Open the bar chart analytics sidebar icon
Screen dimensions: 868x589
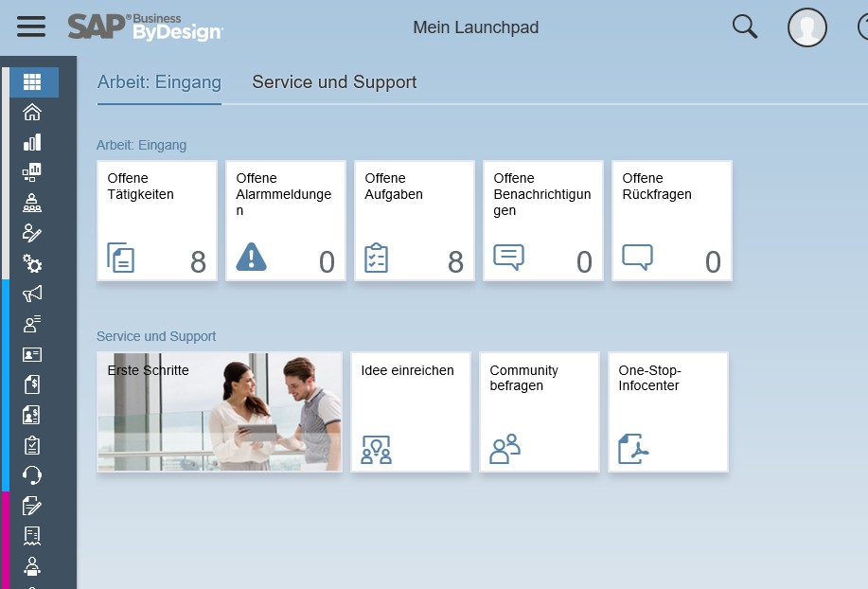(32, 142)
